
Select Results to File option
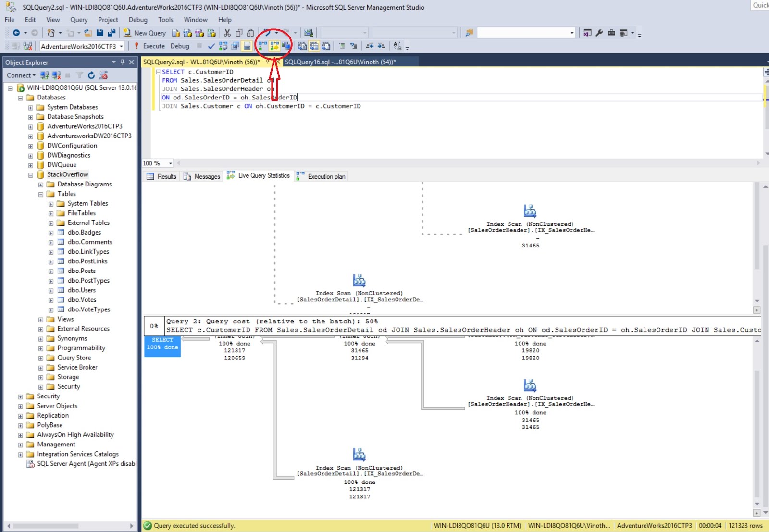coord(326,46)
